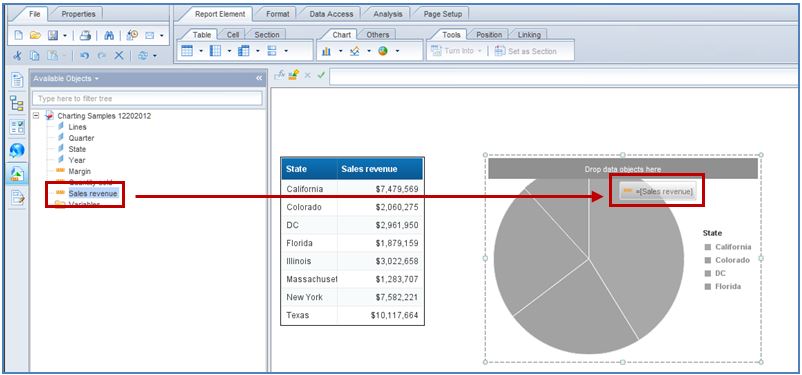This screenshot has height=375, width=802.
Task: Expand the cross table dropdown arrow
Action: [258, 51]
